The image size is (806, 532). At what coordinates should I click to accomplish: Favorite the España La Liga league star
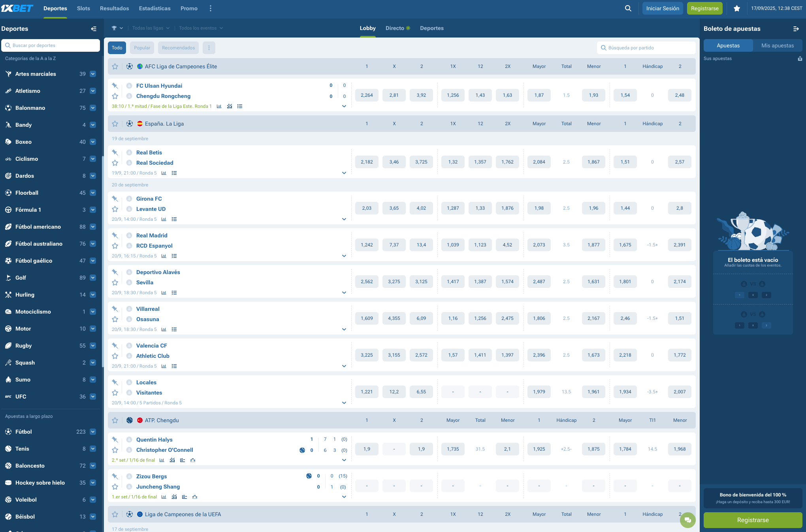pyautogui.click(x=115, y=124)
